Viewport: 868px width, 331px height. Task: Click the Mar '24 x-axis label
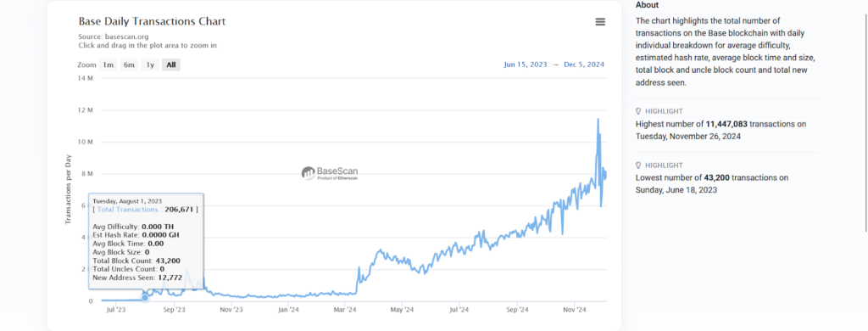344,310
